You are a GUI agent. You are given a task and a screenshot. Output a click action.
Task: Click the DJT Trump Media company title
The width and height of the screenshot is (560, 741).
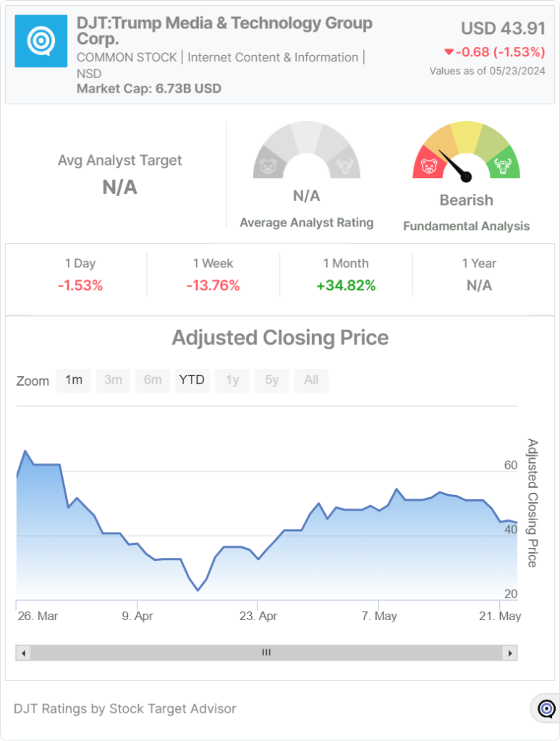pyautogui.click(x=224, y=30)
